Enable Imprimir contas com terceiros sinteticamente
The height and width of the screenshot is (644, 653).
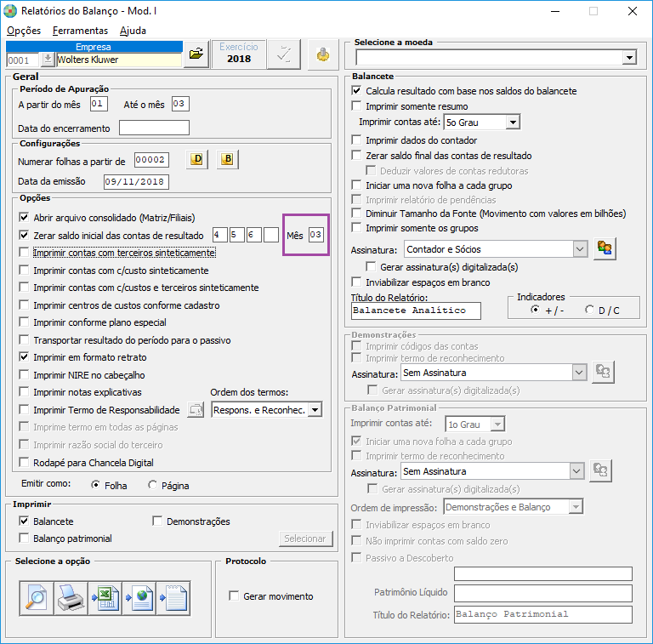pyautogui.click(x=24, y=253)
